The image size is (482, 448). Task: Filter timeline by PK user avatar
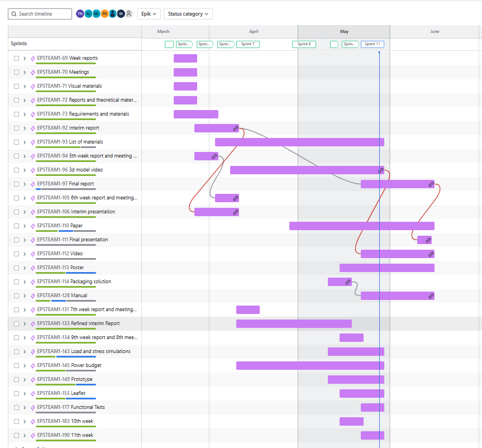point(104,13)
